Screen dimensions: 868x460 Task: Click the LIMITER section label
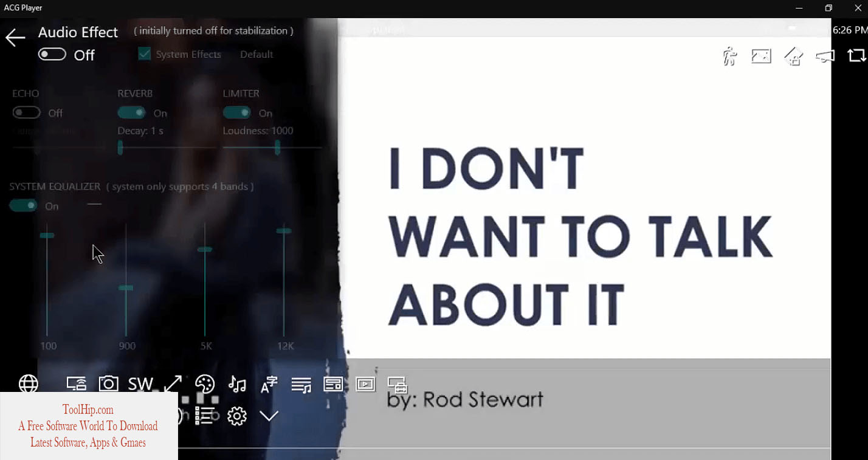(241, 94)
